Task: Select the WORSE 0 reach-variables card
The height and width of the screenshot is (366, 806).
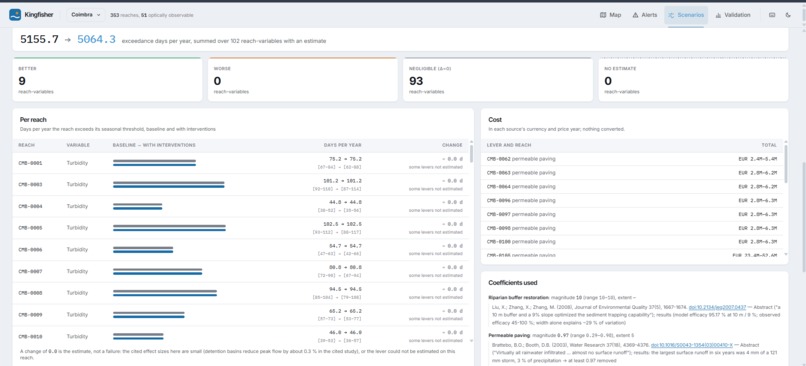Action: 303,80
